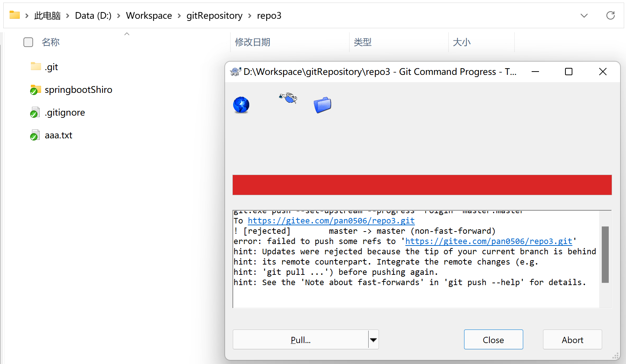Select the springbootShiro folder icon
Viewport: 626px width, 364px height.
click(35, 90)
